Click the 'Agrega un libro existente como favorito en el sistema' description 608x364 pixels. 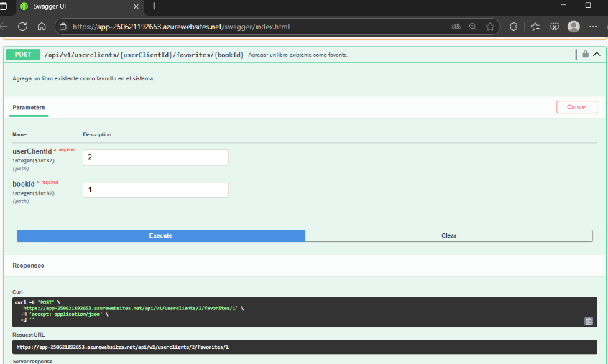[83, 78]
